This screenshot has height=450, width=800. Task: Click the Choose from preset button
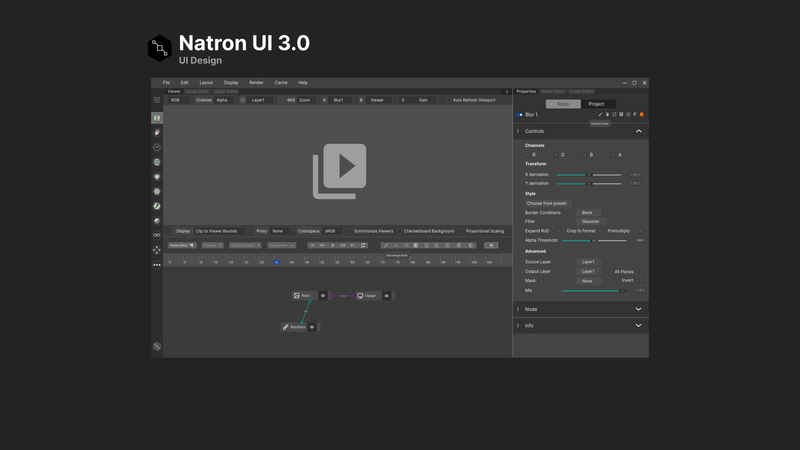coord(546,203)
